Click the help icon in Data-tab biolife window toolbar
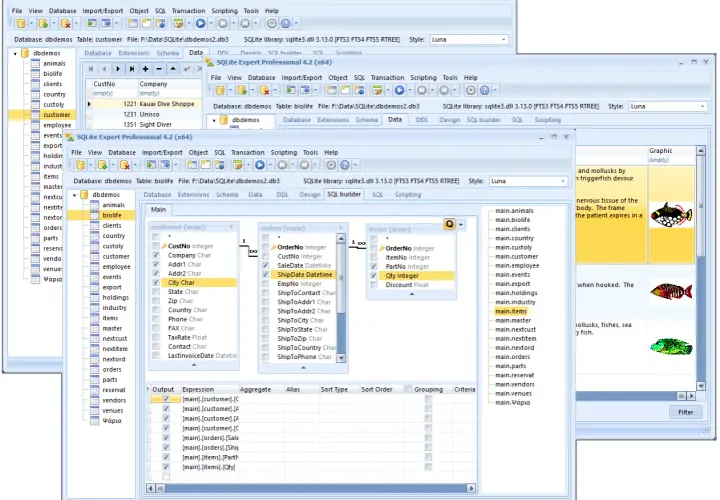720x500 pixels. [x=484, y=90]
